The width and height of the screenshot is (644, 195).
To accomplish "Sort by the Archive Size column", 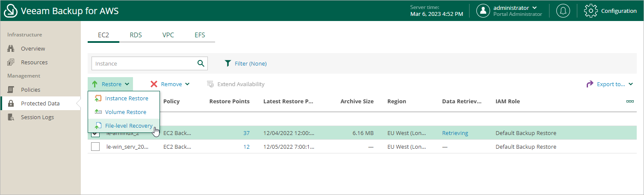I will [x=357, y=102].
